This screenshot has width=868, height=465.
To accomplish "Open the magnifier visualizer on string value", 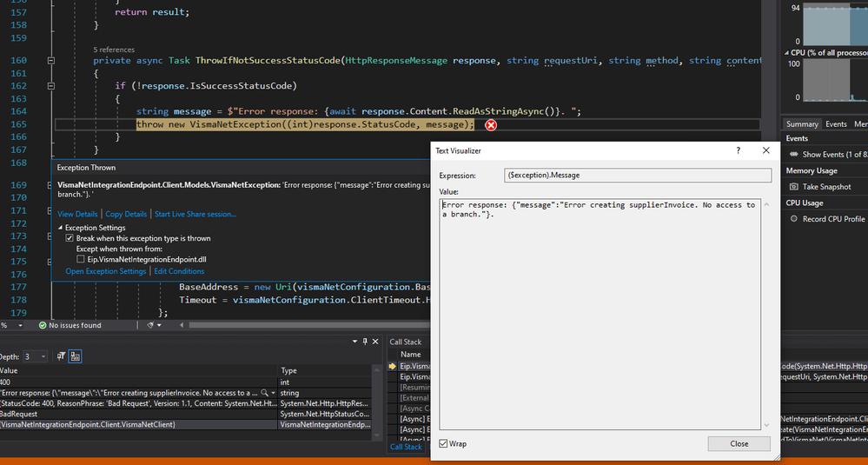I will point(264,393).
